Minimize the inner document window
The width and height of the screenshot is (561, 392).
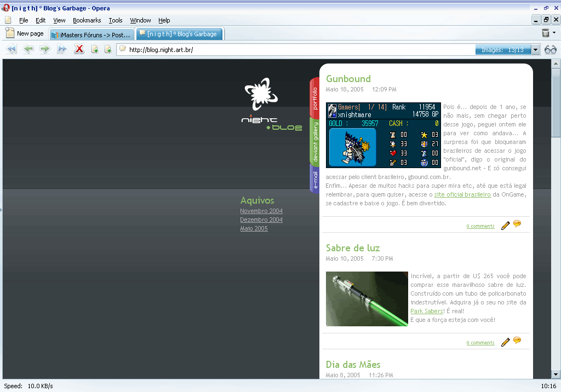(x=536, y=20)
